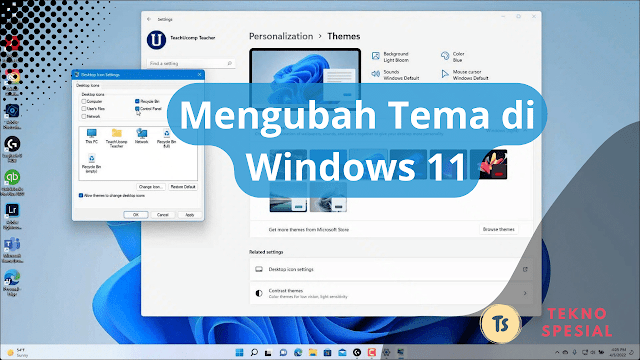Image resolution: width=640 pixels, height=360 pixels.
Task: Open File Explorer from the taskbar
Action: 313,352
